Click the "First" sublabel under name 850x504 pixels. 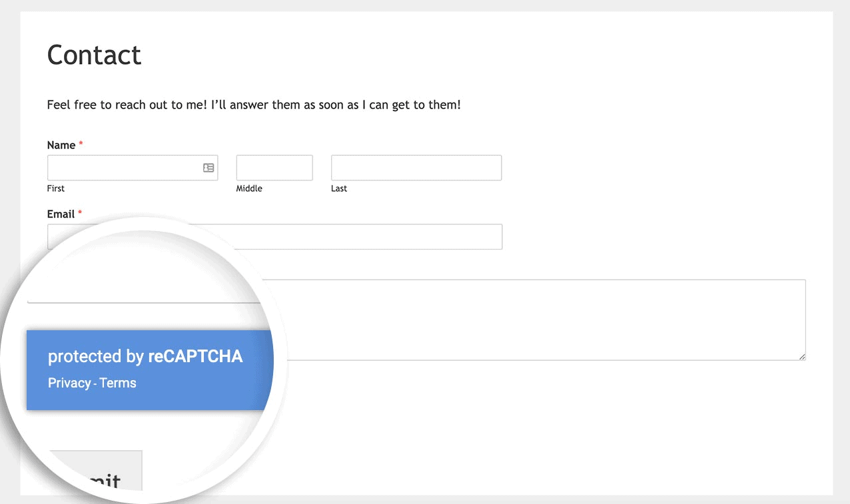pyautogui.click(x=56, y=188)
